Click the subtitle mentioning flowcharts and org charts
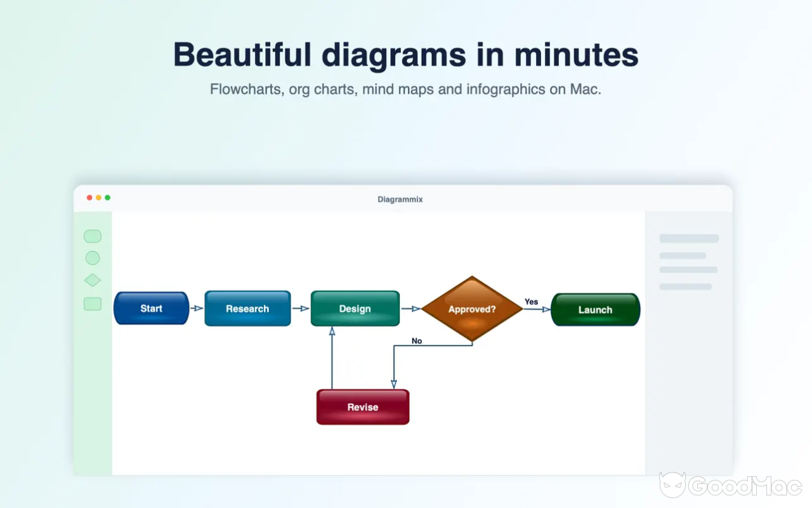 [x=405, y=89]
